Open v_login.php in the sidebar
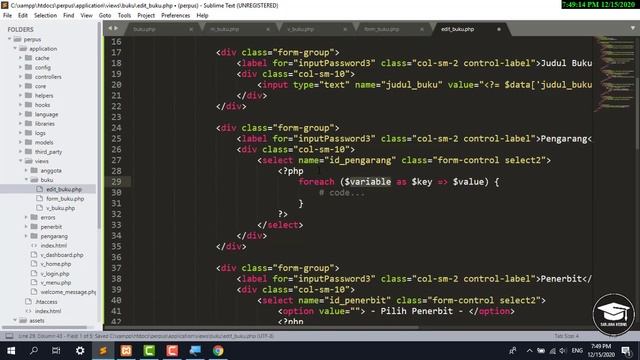The image size is (640, 360). pos(55,273)
